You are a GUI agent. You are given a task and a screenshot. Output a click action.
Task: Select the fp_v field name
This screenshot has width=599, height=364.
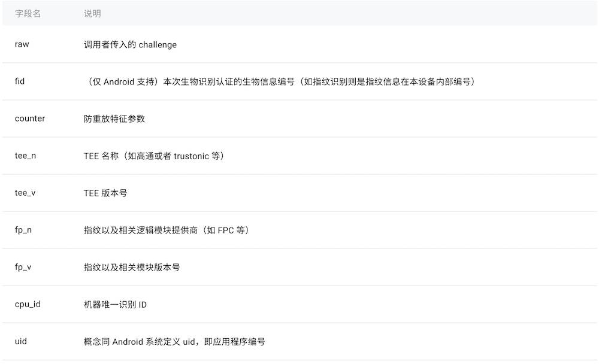click(x=23, y=267)
